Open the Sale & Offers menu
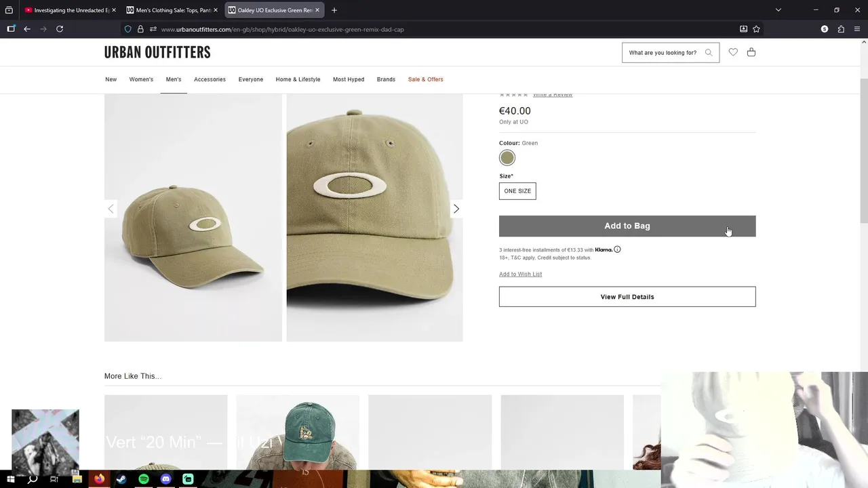This screenshot has height=488, width=868. coord(426,79)
